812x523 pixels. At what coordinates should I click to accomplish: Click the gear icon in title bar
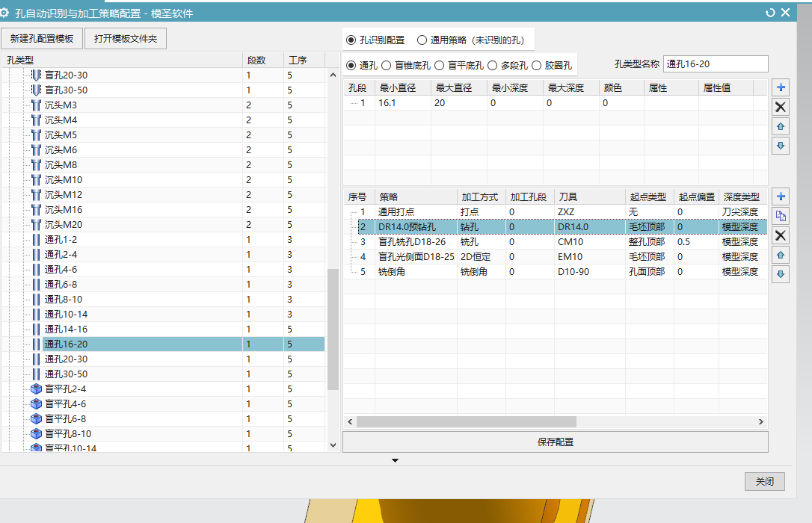click(4, 13)
